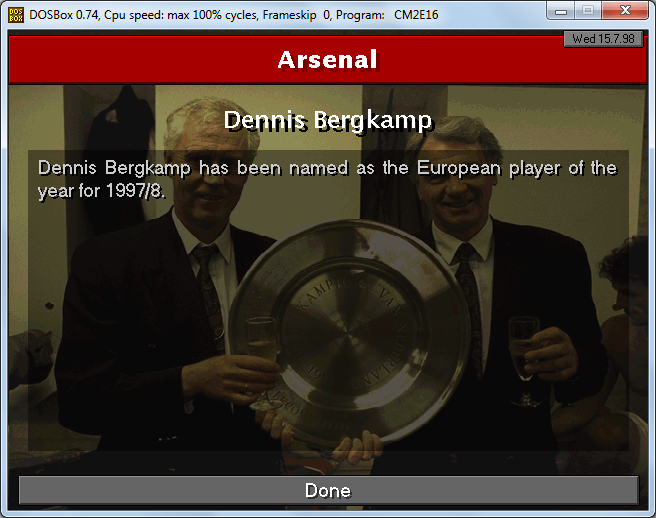This screenshot has height=518, width=656.
Task: Click the CM2E16 program name in the title bar
Action: tap(416, 15)
